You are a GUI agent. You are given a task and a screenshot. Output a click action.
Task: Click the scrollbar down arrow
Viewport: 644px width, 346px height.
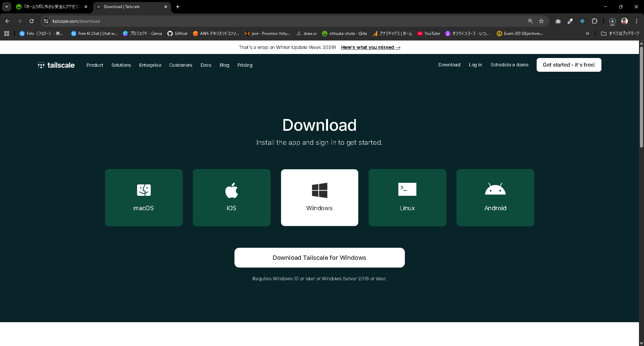pyautogui.click(x=641, y=344)
